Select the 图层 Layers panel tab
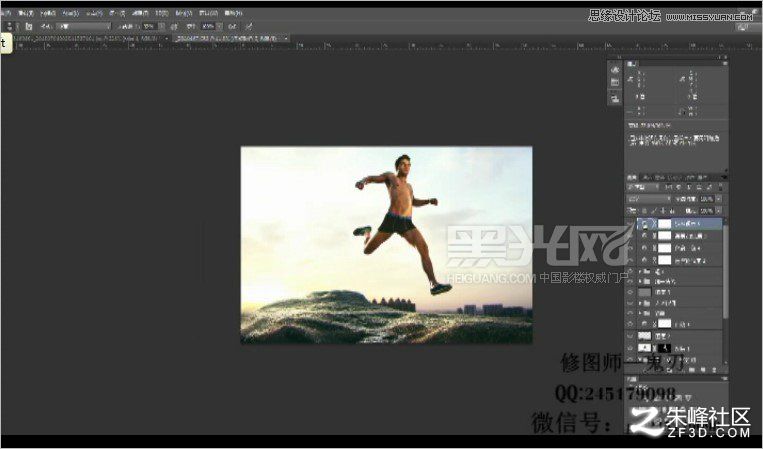Screen dimensions: 763x449 (x=632, y=177)
